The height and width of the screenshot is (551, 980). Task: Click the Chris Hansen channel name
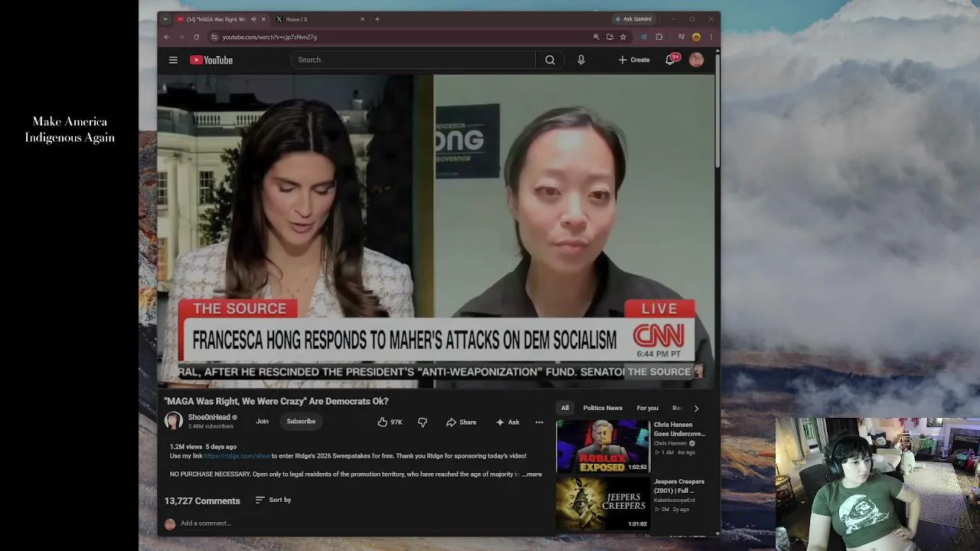tap(671, 443)
